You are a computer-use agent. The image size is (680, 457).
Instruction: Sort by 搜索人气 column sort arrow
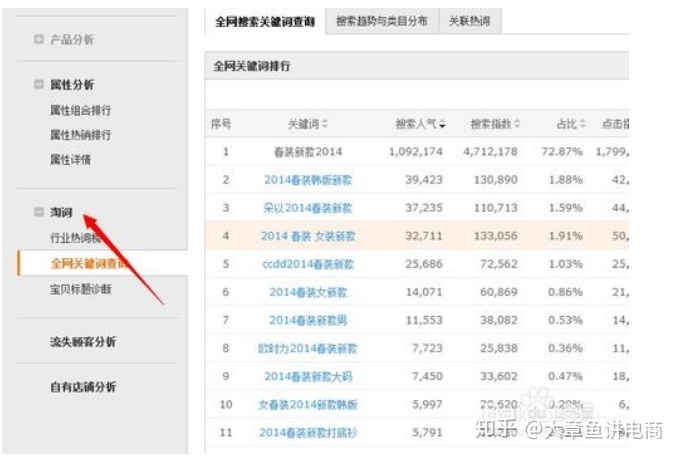tap(442, 124)
